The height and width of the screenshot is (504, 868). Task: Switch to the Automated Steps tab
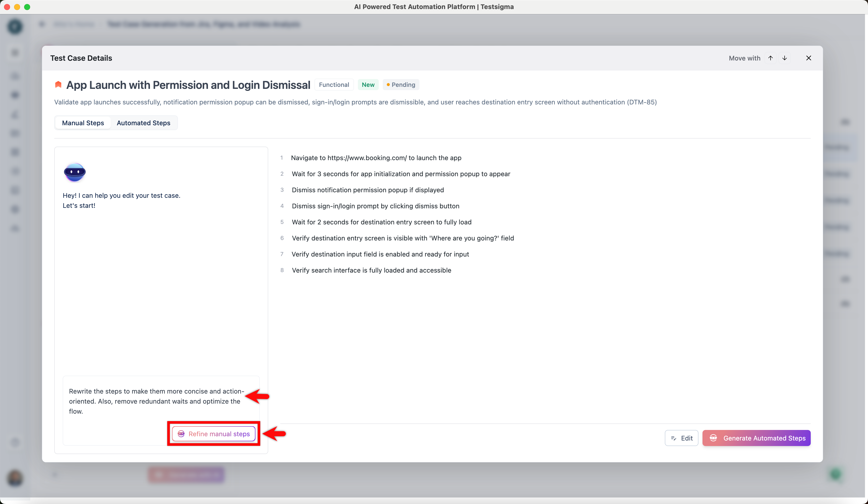143,123
